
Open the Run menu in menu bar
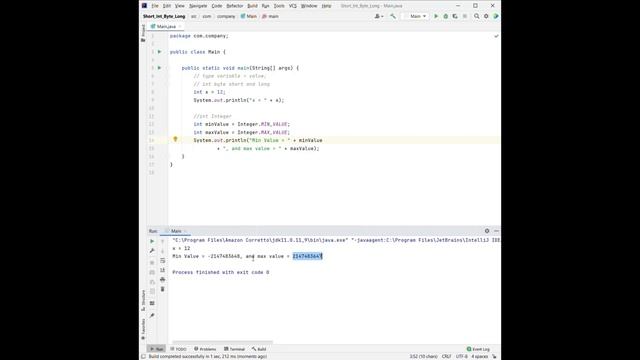[x=265, y=6]
